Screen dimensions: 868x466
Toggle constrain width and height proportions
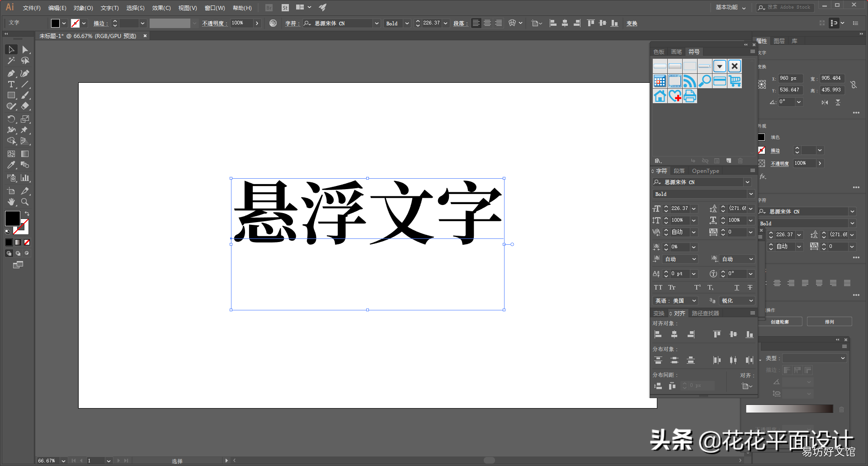coord(854,84)
